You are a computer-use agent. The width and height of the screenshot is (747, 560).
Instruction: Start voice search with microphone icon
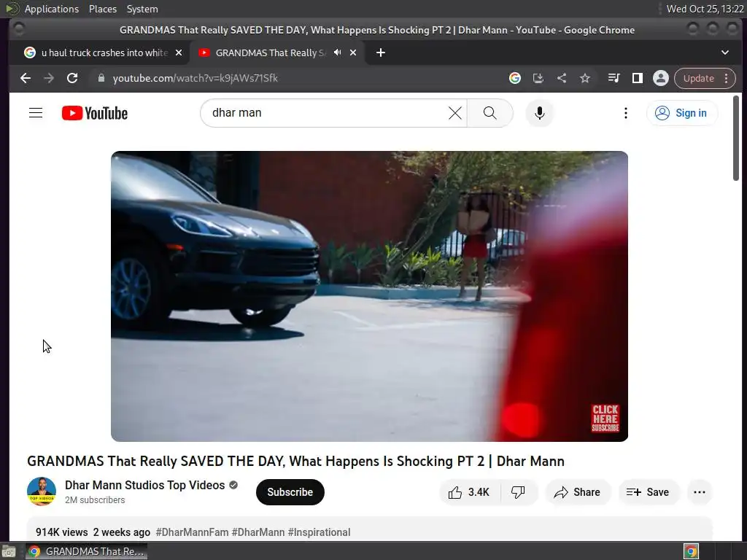[539, 113]
